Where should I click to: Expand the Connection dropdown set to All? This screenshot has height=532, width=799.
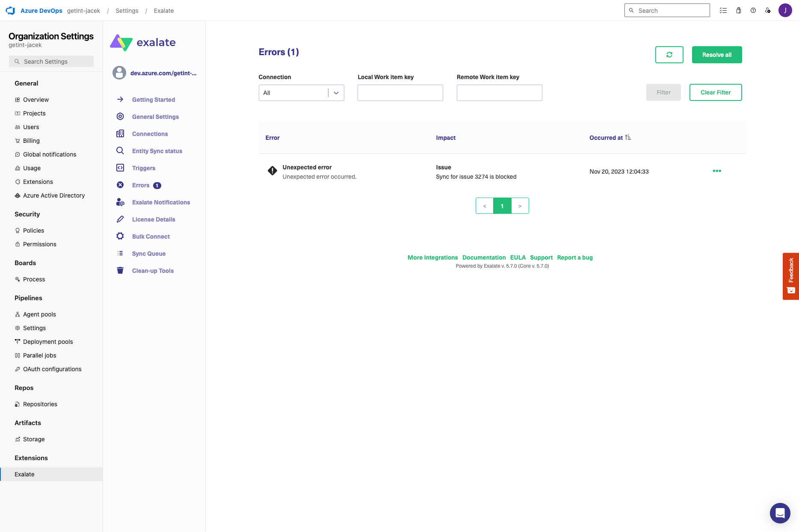point(302,93)
